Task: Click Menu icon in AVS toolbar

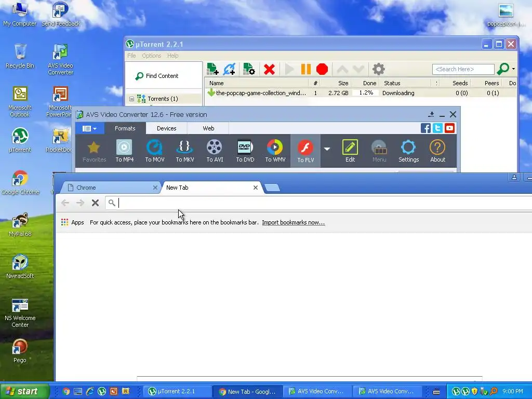Action: [x=379, y=151]
